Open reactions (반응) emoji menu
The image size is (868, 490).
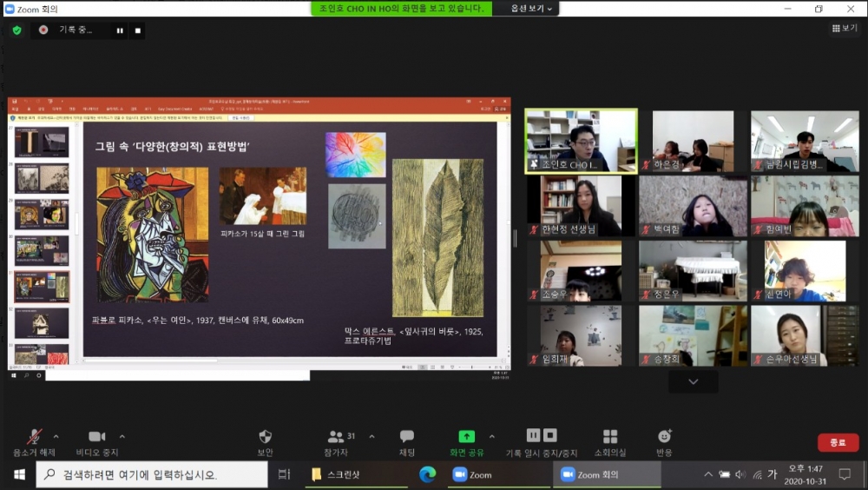[x=664, y=442]
